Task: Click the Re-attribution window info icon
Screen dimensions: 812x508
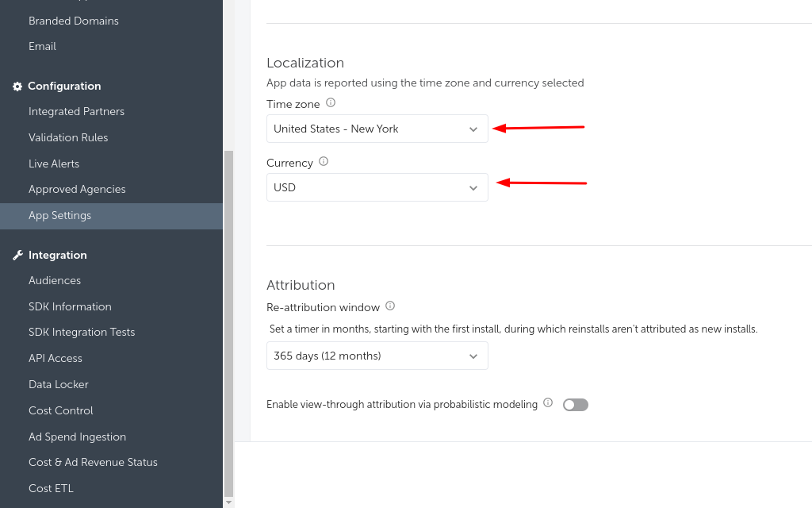Action: [x=389, y=306]
